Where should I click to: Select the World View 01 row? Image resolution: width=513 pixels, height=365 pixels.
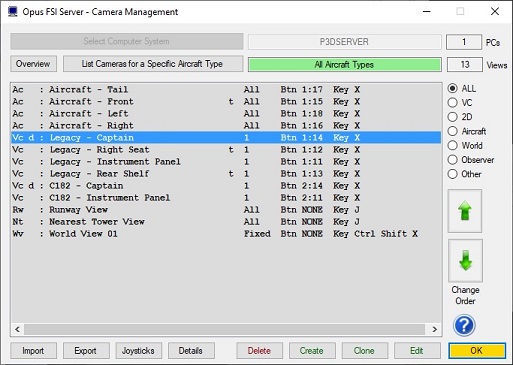point(226,234)
